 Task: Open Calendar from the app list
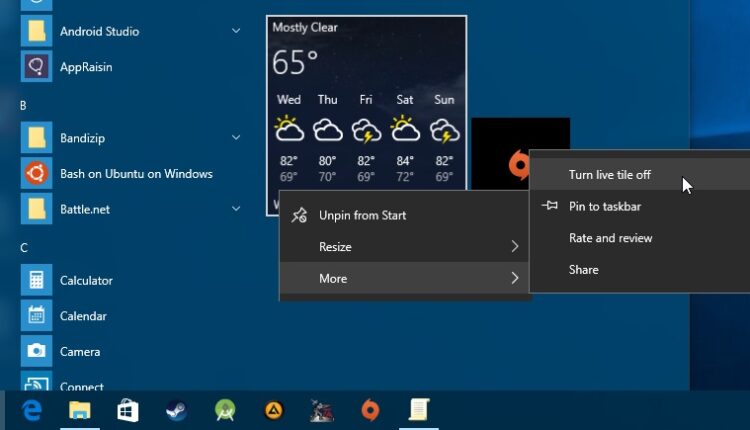(83, 316)
